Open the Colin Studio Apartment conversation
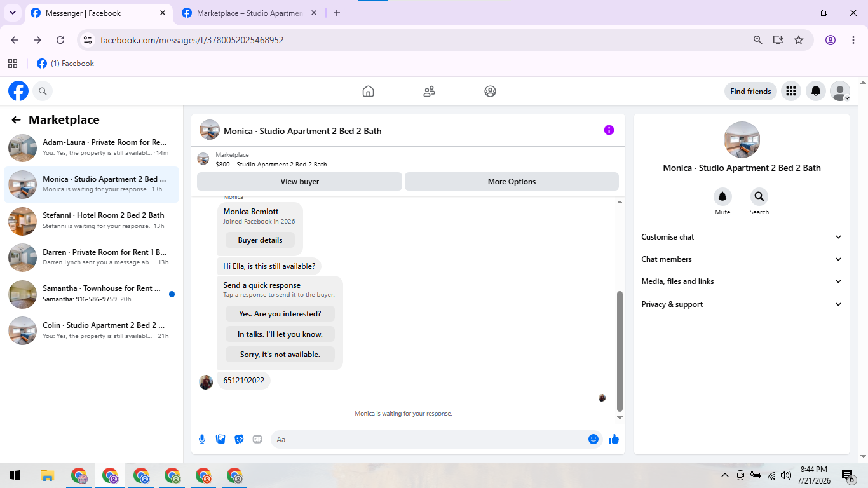This screenshot has width=868, height=488. (92, 330)
